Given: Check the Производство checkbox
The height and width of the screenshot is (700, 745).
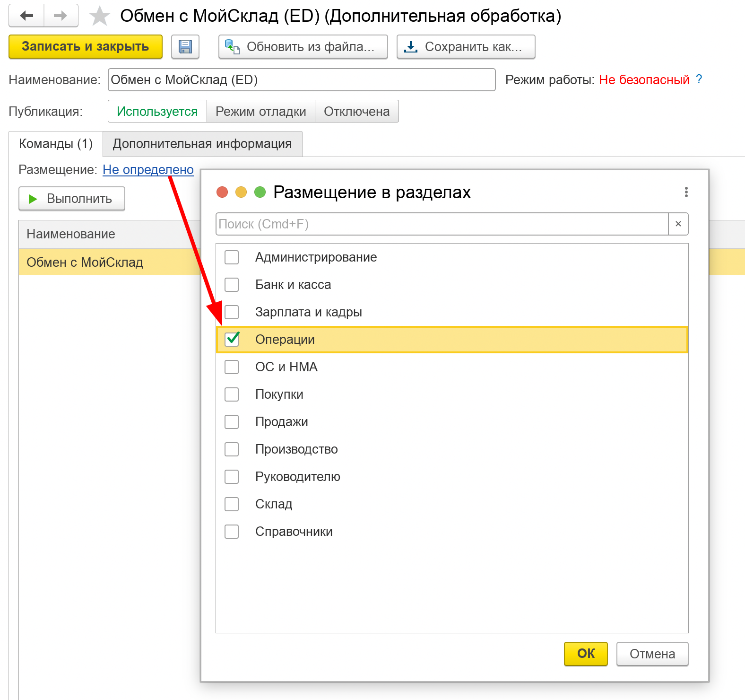Looking at the screenshot, I should [232, 449].
